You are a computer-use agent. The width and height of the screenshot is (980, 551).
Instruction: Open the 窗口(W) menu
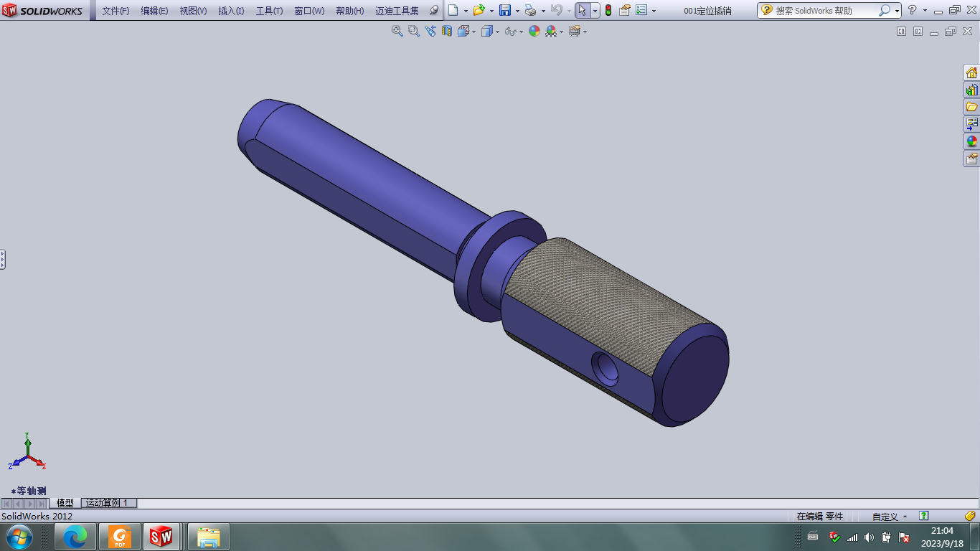(309, 11)
